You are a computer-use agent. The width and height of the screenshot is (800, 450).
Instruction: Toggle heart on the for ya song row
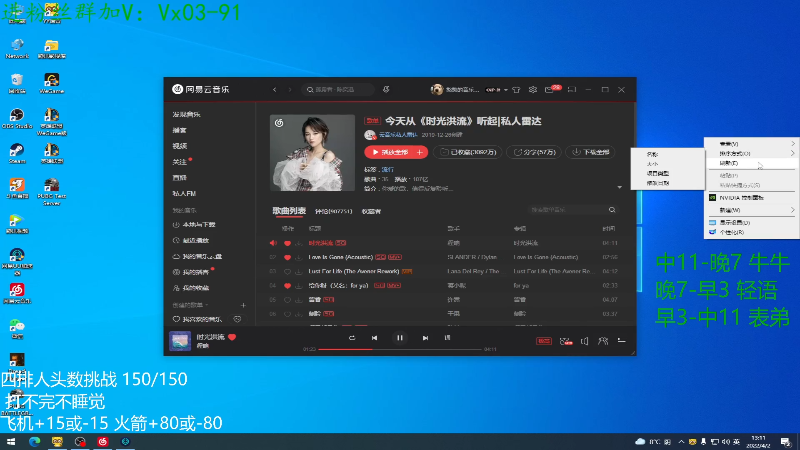pos(287,286)
